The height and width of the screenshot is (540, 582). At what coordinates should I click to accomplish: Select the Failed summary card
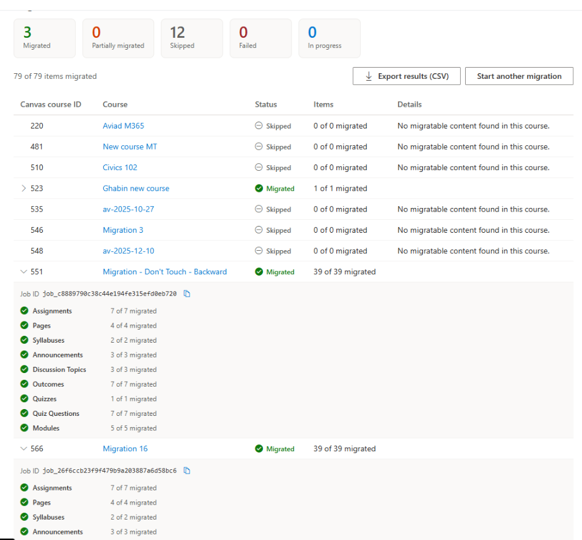pos(261,38)
